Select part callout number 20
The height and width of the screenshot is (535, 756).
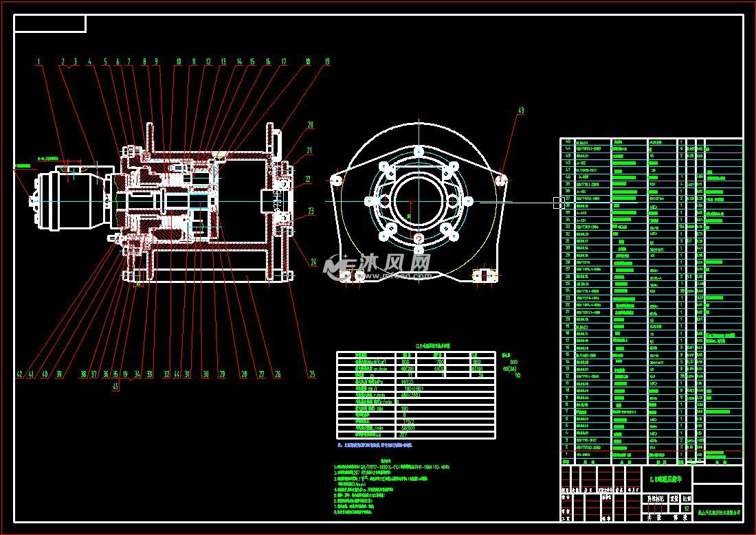[310, 126]
